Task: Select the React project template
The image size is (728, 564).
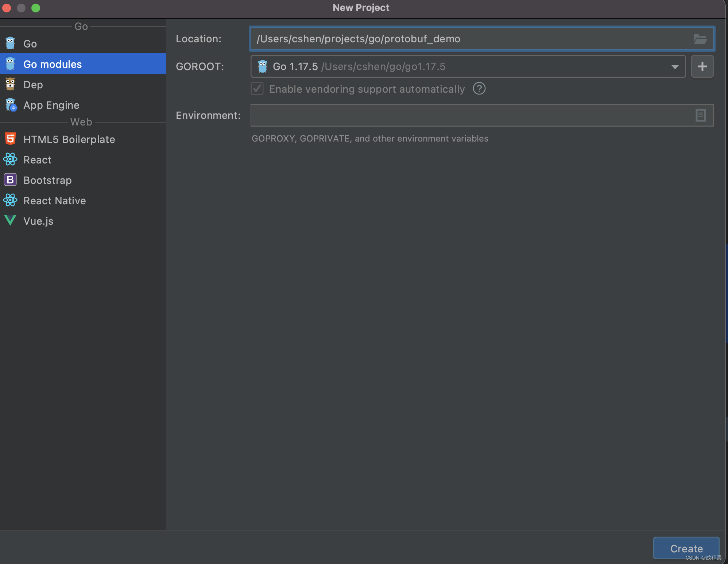Action: click(x=37, y=160)
